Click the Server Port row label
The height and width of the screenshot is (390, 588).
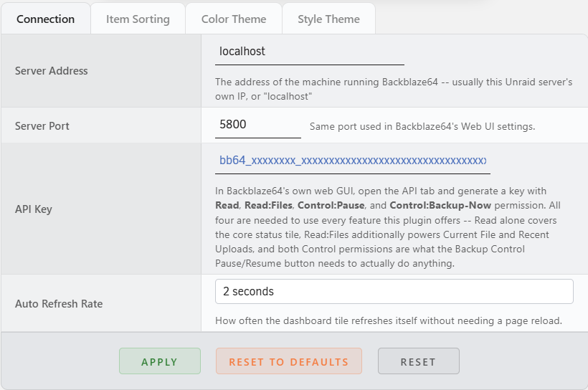pyautogui.click(x=42, y=126)
